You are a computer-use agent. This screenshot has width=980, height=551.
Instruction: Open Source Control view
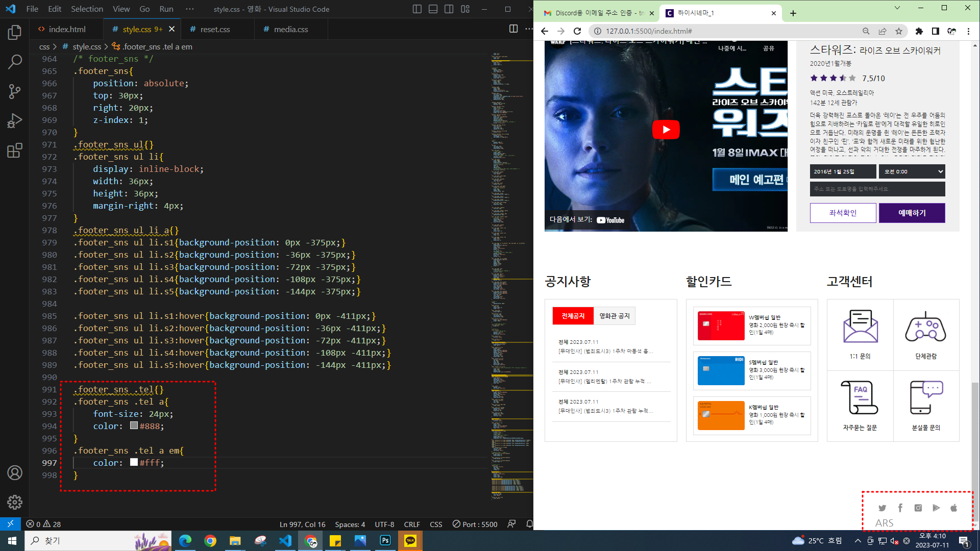click(15, 91)
